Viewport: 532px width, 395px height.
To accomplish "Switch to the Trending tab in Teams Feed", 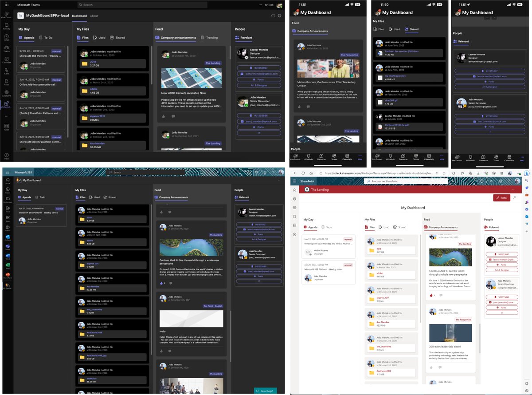I will point(209,38).
